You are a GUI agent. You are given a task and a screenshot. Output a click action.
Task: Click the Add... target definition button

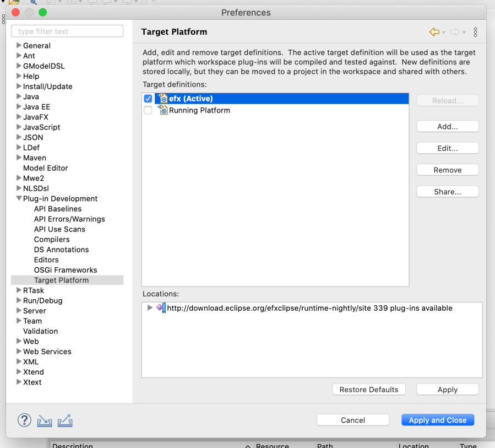pos(447,126)
